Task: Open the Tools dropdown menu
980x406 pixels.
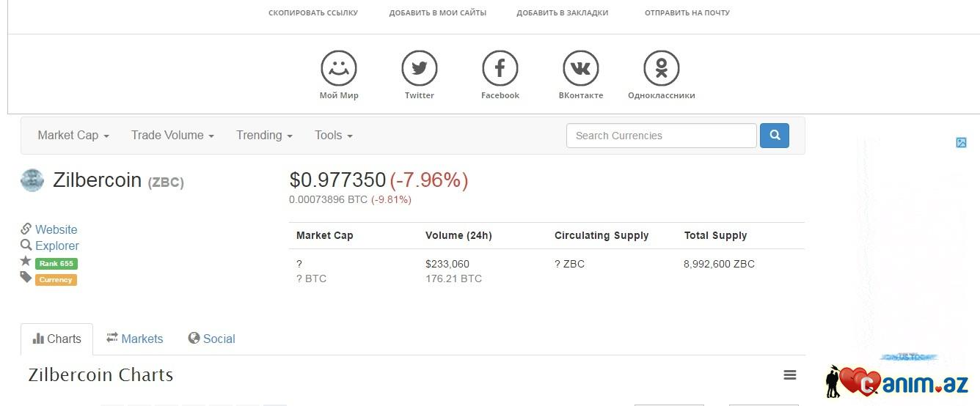Action: pos(334,136)
